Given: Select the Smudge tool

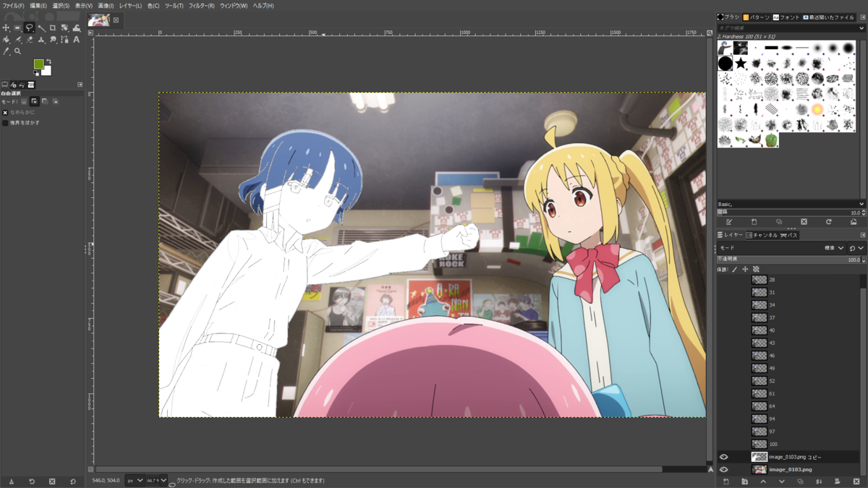Looking at the screenshot, I should tap(53, 40).
